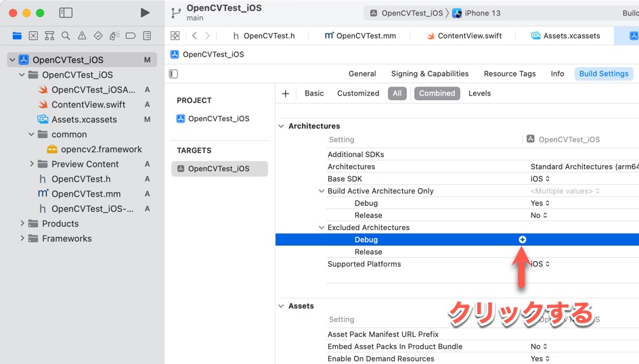The image size is (639, 364).
Task: Collapse Excluded Architectures row
Action: click(321, 227)
